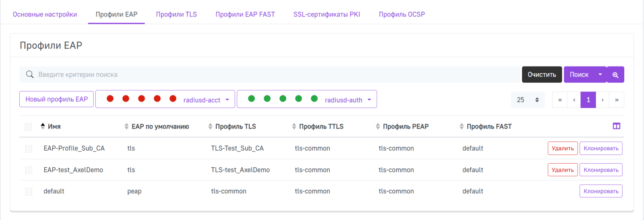Open the column visibility settings icon

[x=616, y=126]
